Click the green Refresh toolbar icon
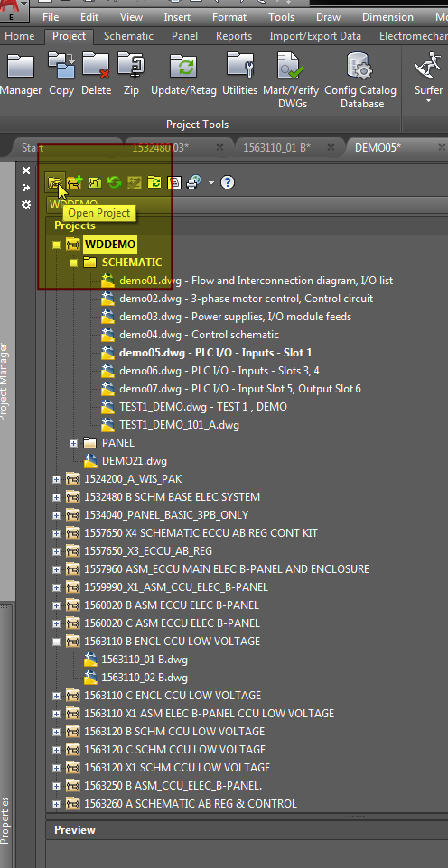Image resolution: width=448 pixels, height=868 pixels. [x=114, y=182]
